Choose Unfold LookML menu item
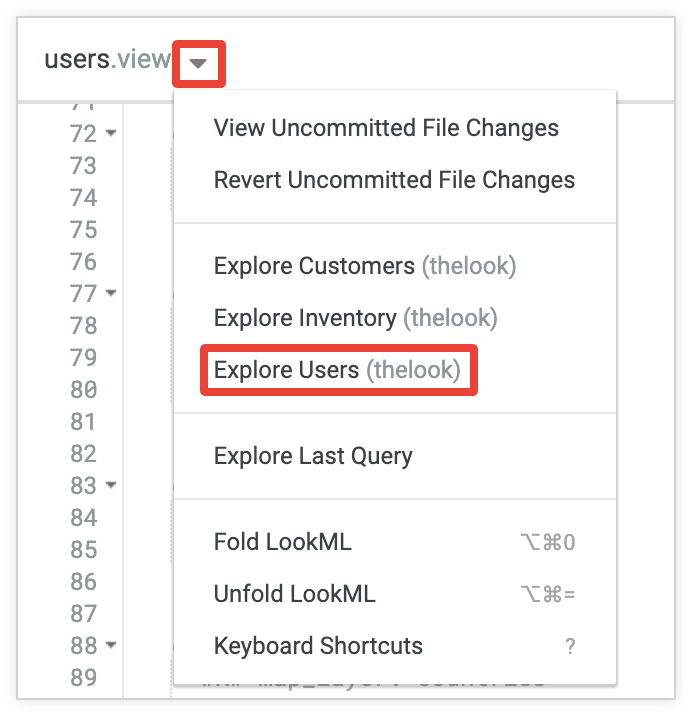 (x=295, y=594)
